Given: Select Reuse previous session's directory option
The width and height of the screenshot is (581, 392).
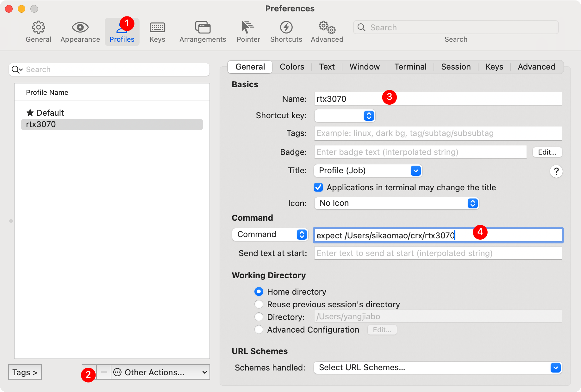Looking at the screenshot, I should point(259,304).
